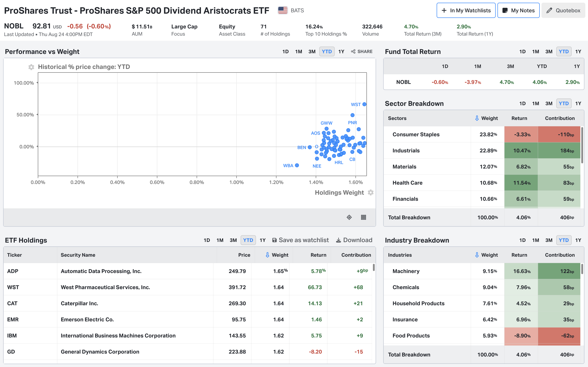Select the Consumer Staples sector row
Screen dimensions: 588x367
coord(482,134)
